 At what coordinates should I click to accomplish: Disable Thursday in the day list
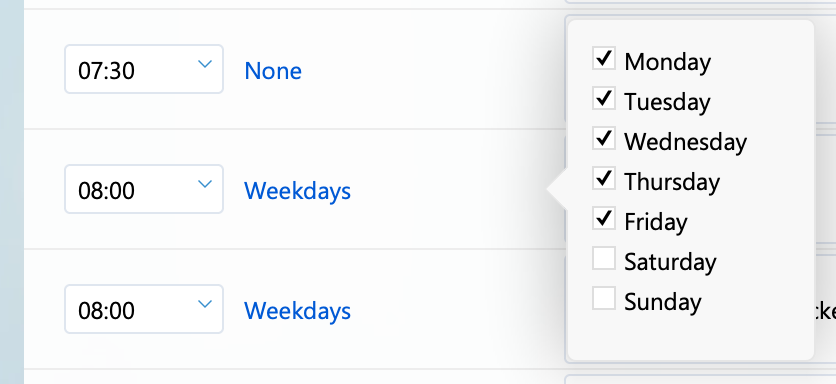tap(604, 178)
